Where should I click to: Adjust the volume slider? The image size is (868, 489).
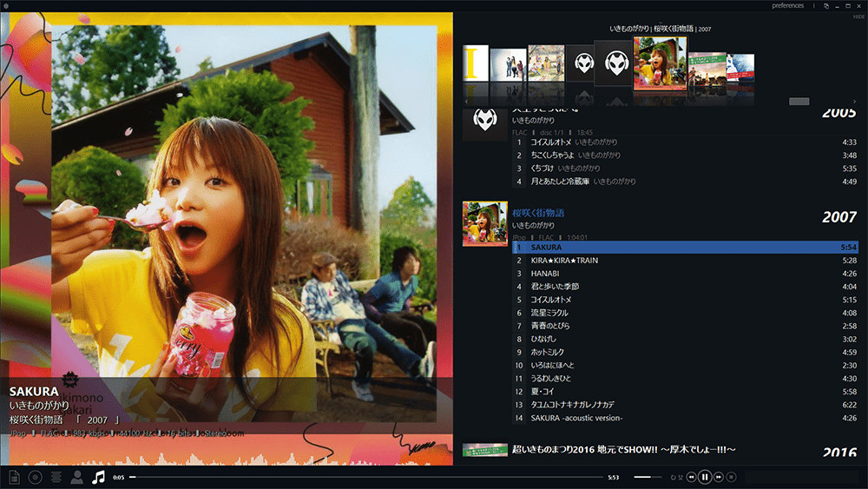click(648, 477)
